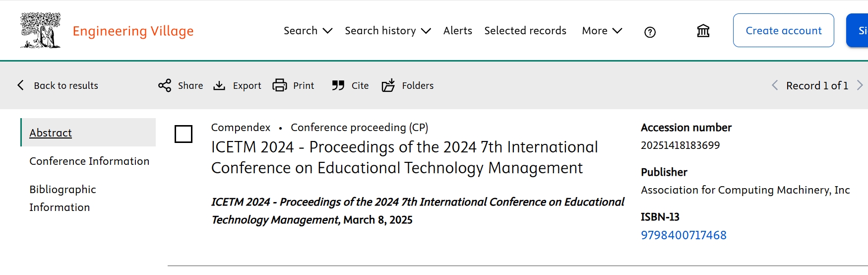Click the Print text label

coord(304,85)
